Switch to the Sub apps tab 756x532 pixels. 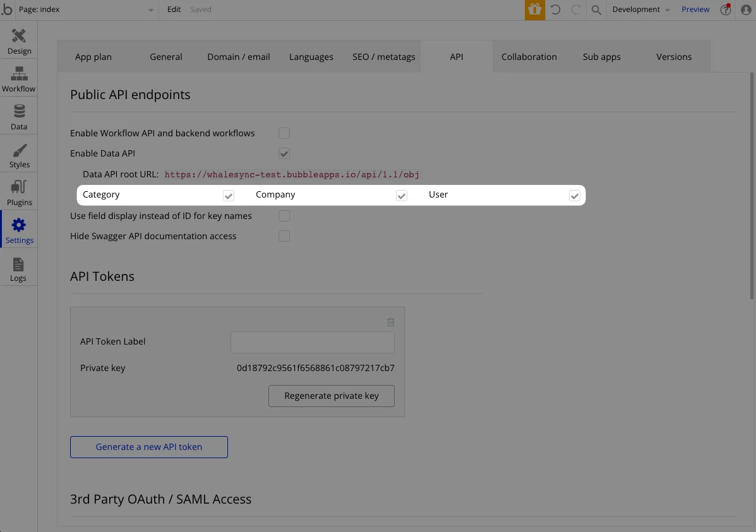(602, 56)
